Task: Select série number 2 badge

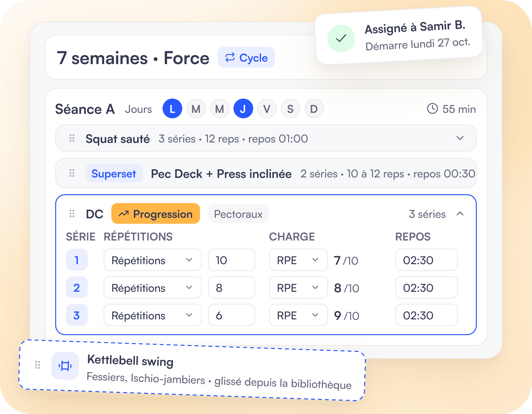Action: [x=77, y=288]
